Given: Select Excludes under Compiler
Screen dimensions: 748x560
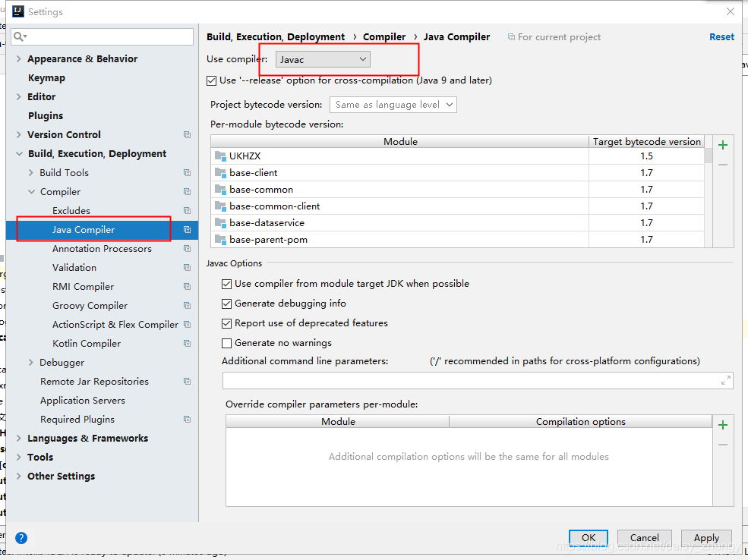Looking at the screenshot, I should point(71,211).
